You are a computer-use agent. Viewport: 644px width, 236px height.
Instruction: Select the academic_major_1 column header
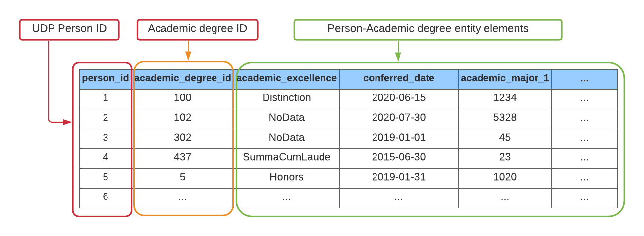pos(505,78)
